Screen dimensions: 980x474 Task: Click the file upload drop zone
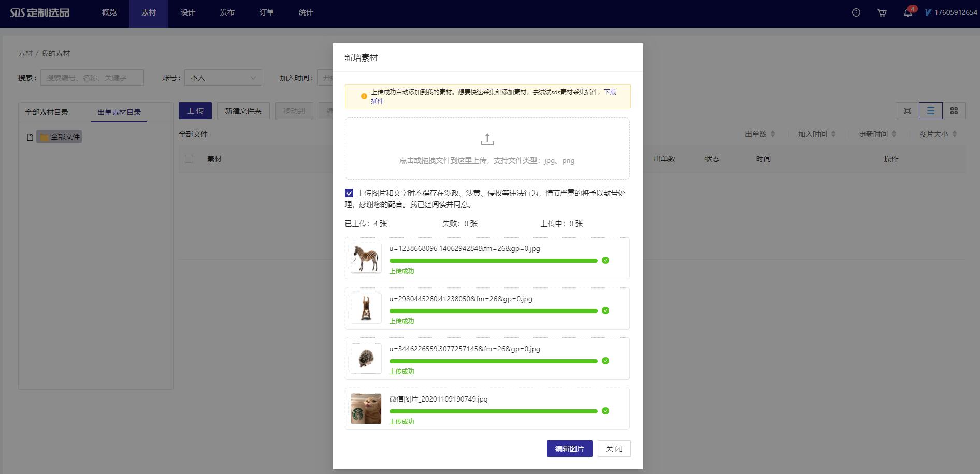point(487,149)
